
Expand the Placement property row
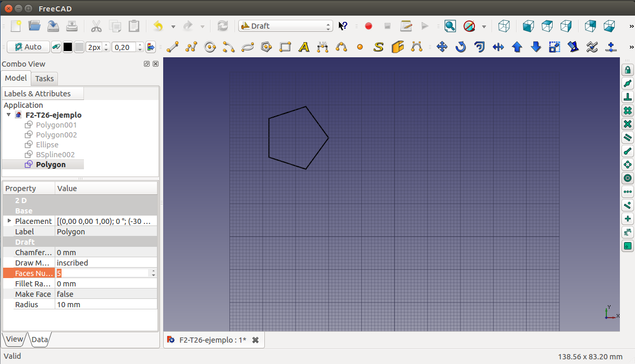tap(9, 221)
